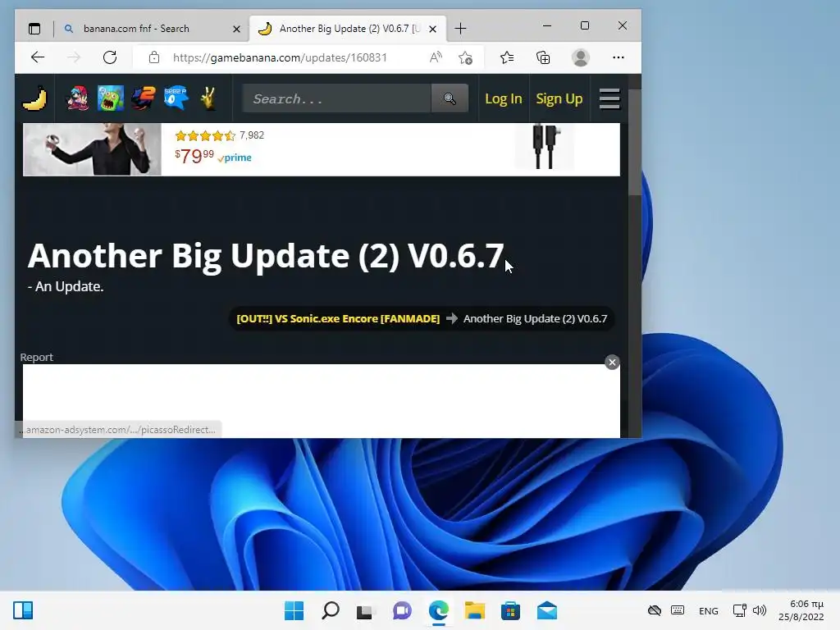Click the Another Big Update heading

pyautogui.click(x=266, y=256)
